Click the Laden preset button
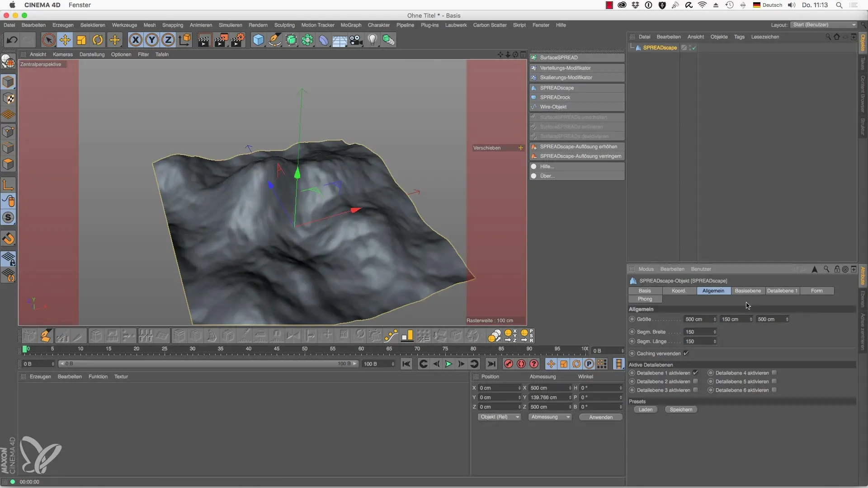The width and height of the screenshot is (868, 488). [x=645, y=410]
